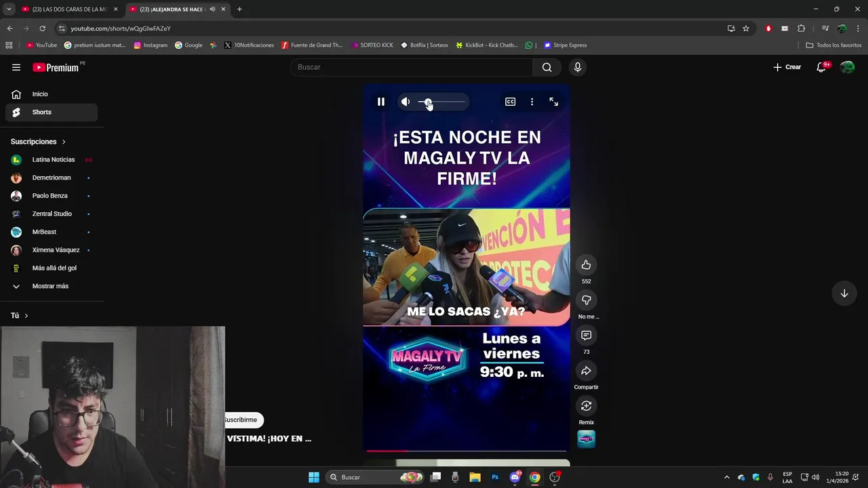Toggle closed captions on the Short

click(x=510, y=102)
